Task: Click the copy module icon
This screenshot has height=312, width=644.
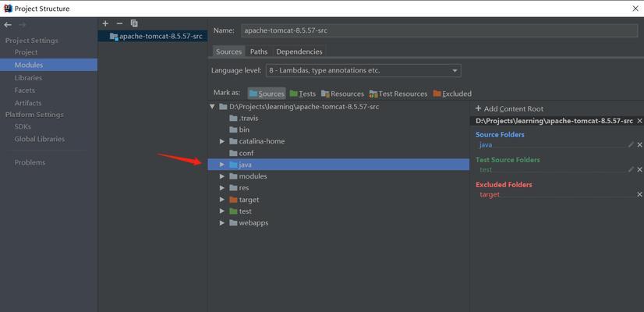Action: pos(134,23)
